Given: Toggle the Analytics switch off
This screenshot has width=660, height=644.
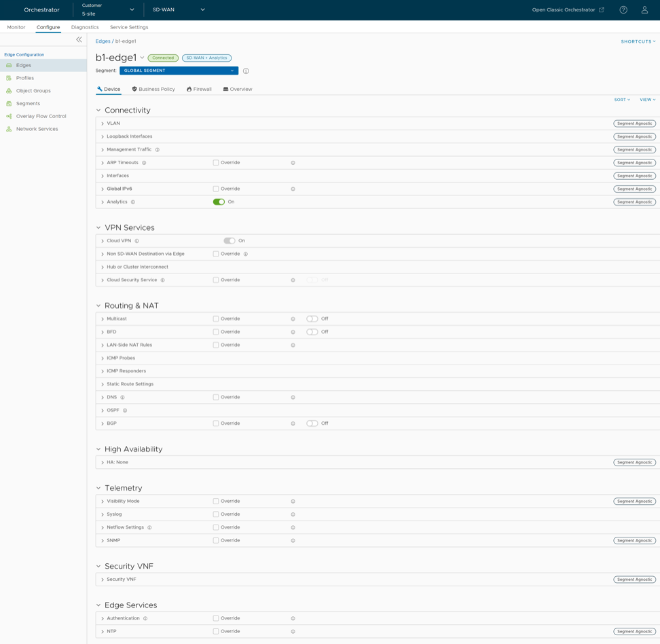Looking at the screenshot, I should (219, 202).
